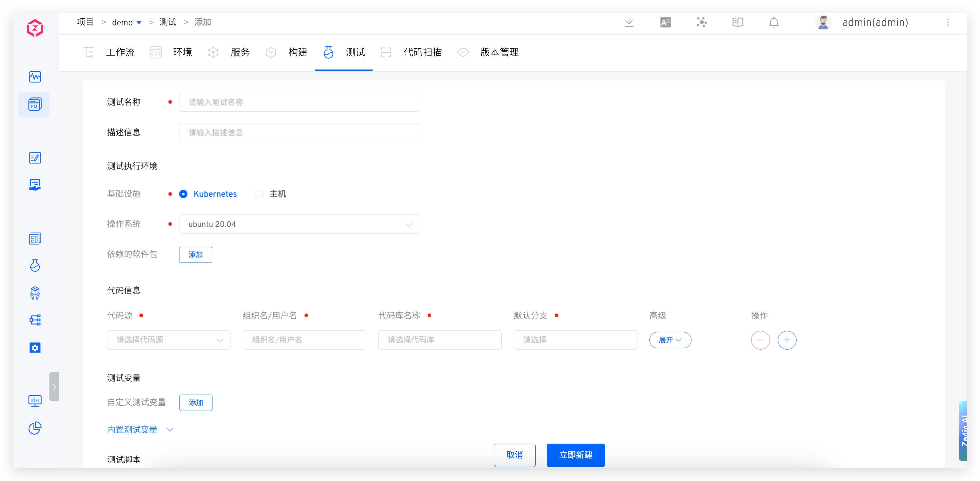Select the Kubernetes infrastructure radio button
This screenshot has width=980, height=481.
click(x=183, y=194)
